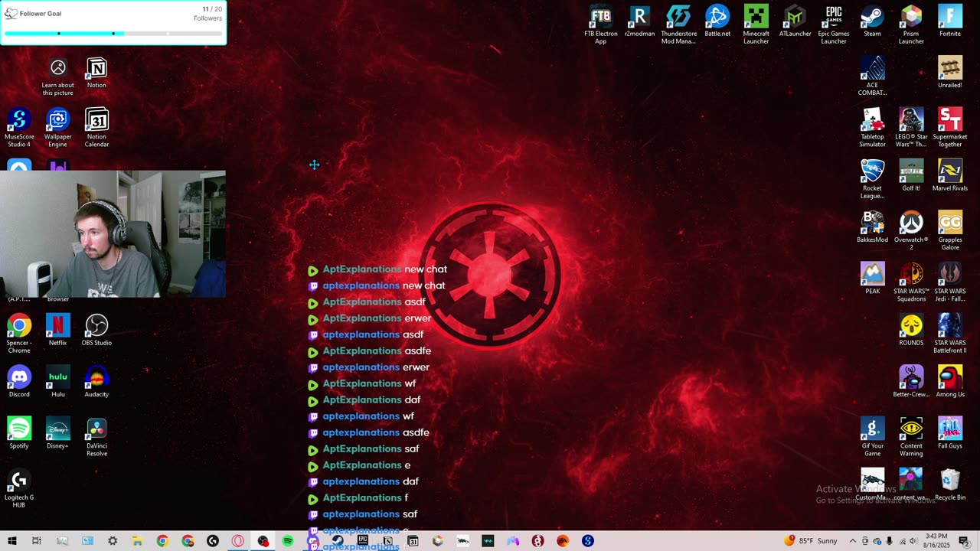Open the Wallpaper Engine desktop shortcut
The height and width of the screenshot is (551, 980).
pos(57,128)
